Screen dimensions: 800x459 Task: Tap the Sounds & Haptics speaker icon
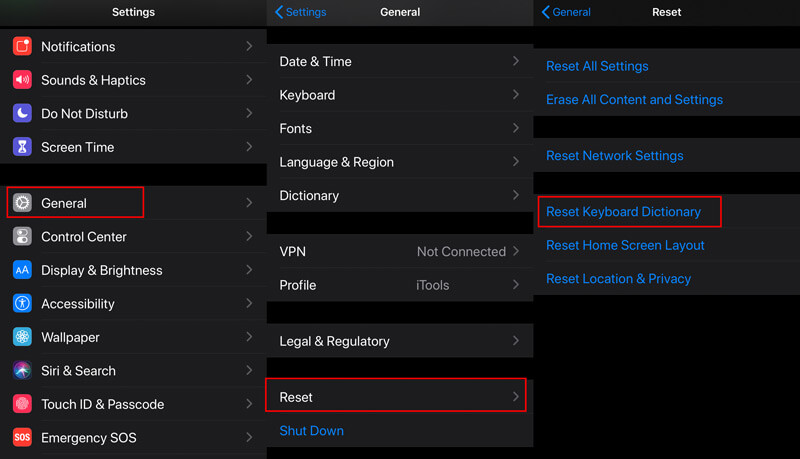22,80
